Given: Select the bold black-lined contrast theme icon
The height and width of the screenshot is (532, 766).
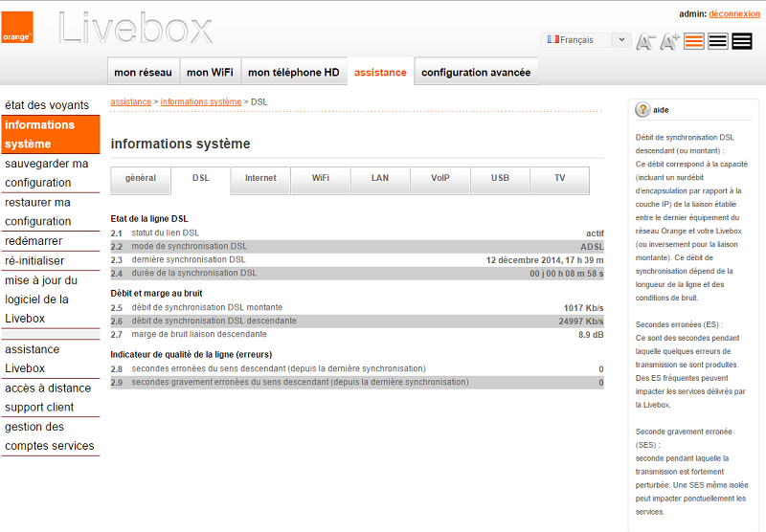Looking at the screenshot, I should pyautogui.click(x=741, y=41).
